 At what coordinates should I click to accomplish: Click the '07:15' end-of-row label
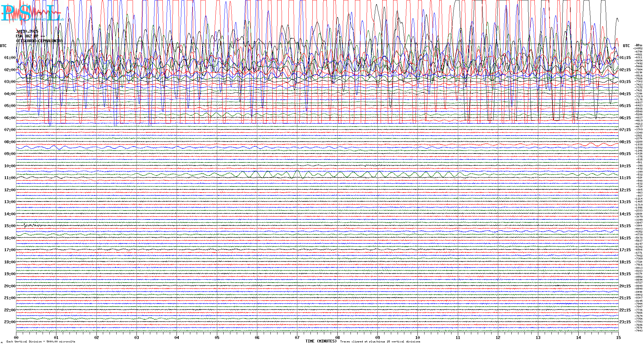625,130
